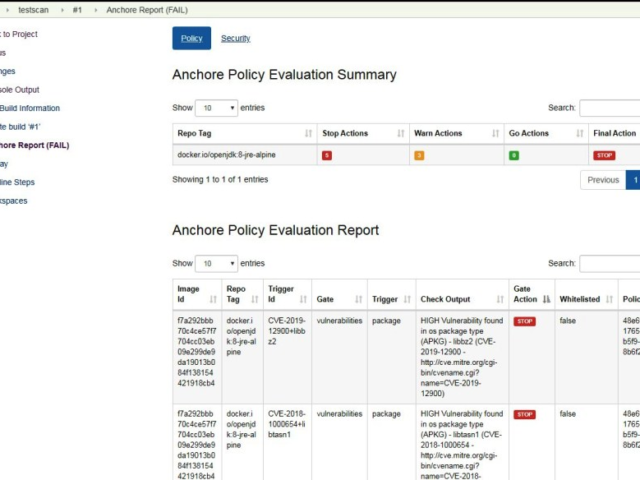Focus the summary table Search field
Screen dimensions: 640x480
tap(610, 108)
